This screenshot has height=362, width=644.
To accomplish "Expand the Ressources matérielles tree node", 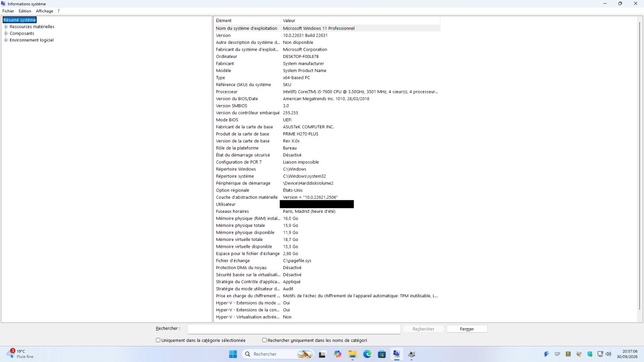I will pyautogui.click(x=6, y=27).
